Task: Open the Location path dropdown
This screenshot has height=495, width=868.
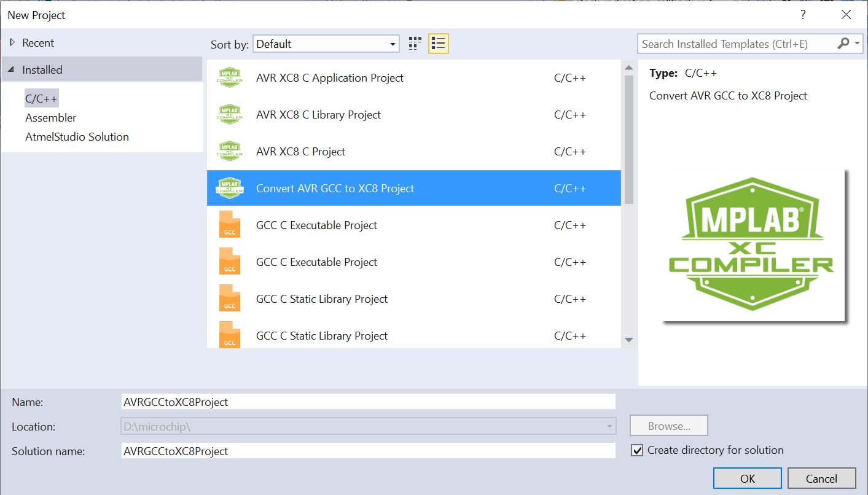Action: [609, 426]
